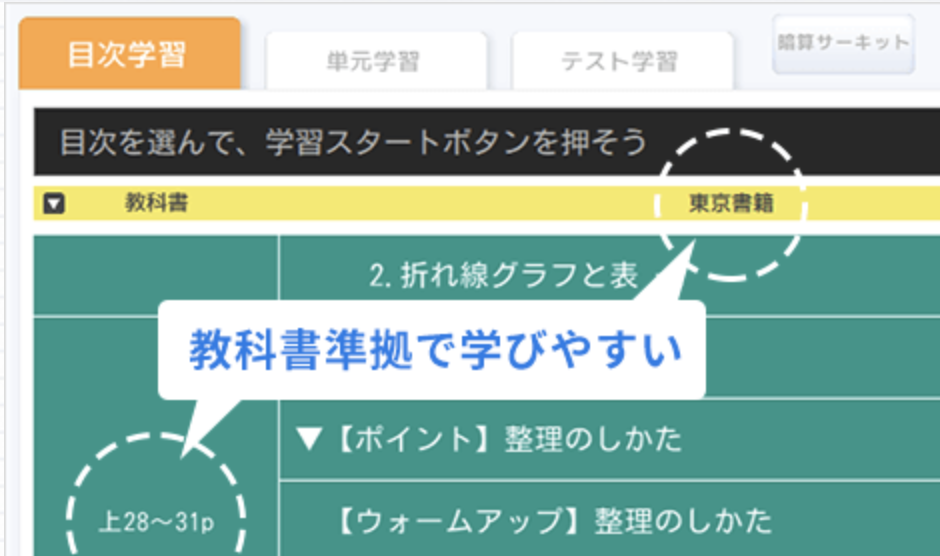Click the 上28〜31p page range cell
The image size is (940, 556).
(x=155, y=521)
